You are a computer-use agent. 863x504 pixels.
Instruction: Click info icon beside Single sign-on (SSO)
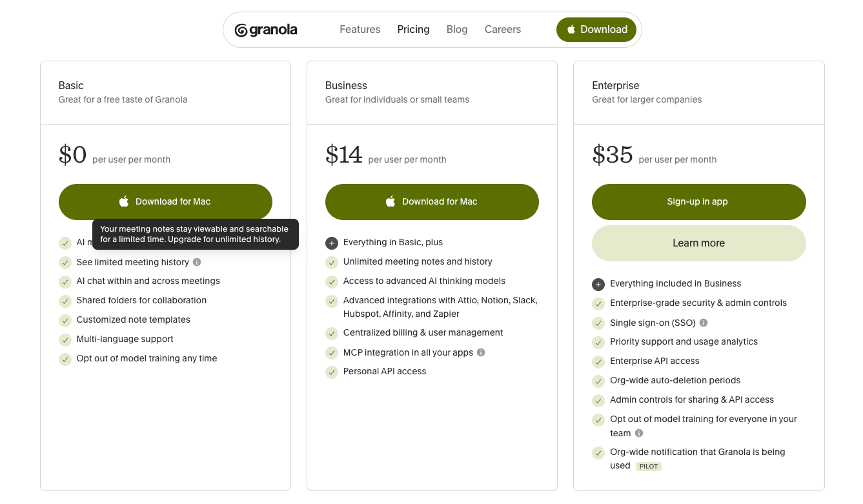point(704,323)
